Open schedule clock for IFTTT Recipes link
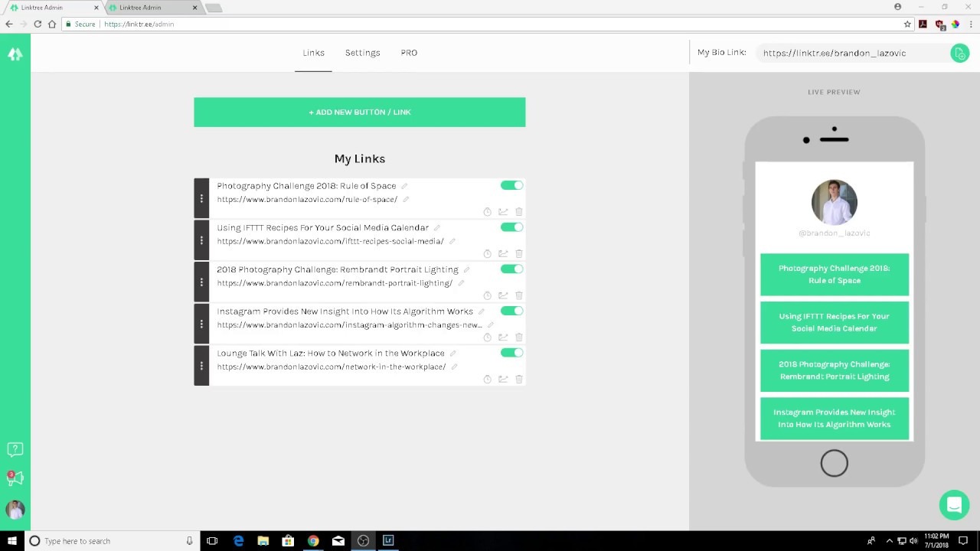This screenshot has width=980, height=551. point(487,254)
